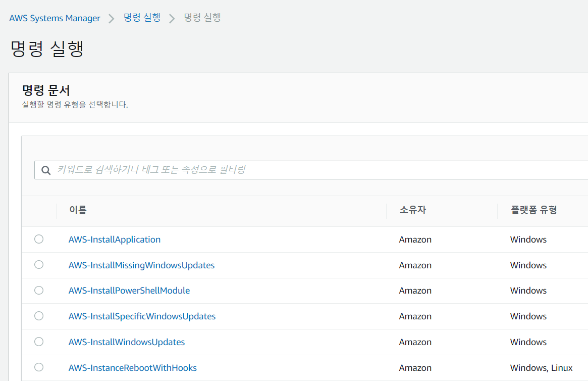Click the 플랫폼 유형 column header
This screenshot has width=588, height=381.
(x=533, y=210)
